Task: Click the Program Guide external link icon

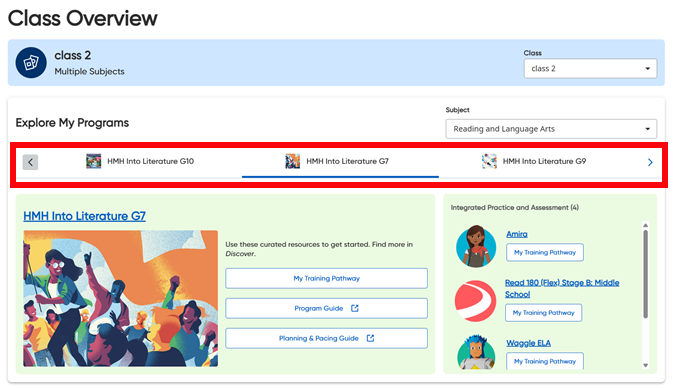Action: pos(355,308)
